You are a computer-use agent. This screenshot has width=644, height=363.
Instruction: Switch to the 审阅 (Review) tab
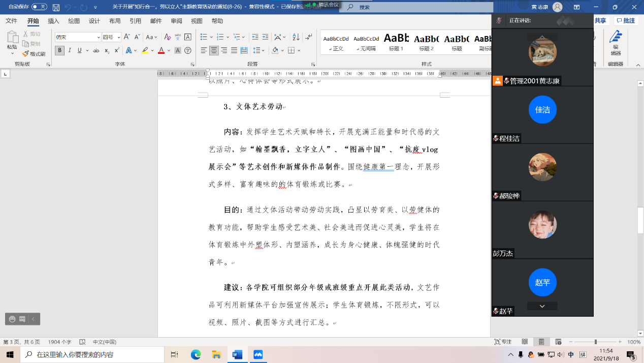pos(176,21)
